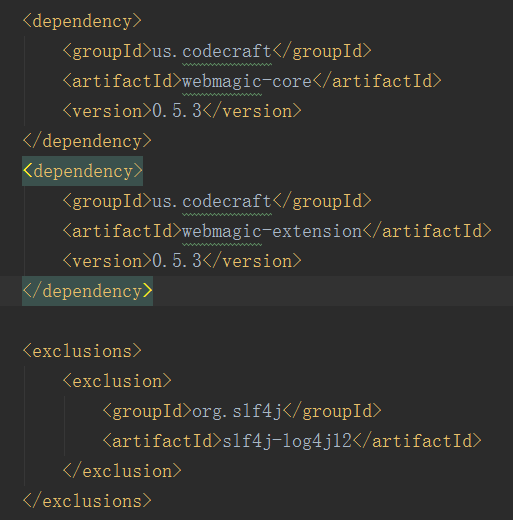The width and height of the screenshot is (513, 520).
Task: Click the slf4j-log4j12 artifactId value
Action: pos(287,441)
